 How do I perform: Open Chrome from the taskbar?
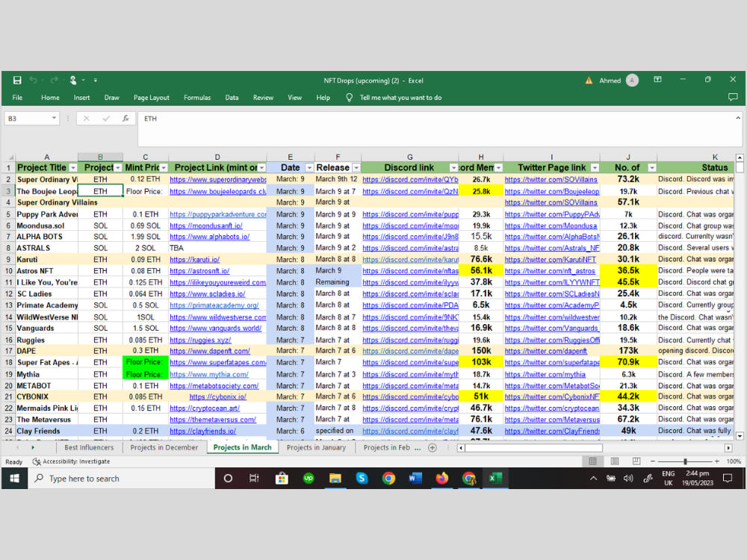[388, 478]
